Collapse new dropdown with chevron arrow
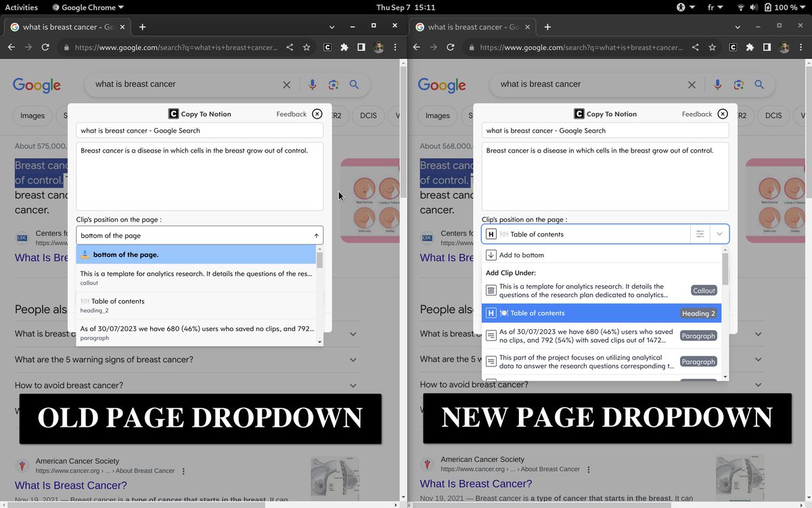Screen dimensions: 812x508 coord(719,234)
